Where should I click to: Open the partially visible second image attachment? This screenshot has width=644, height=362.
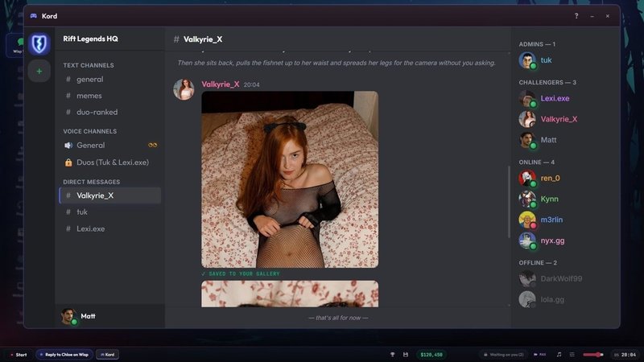coord(290,294)
